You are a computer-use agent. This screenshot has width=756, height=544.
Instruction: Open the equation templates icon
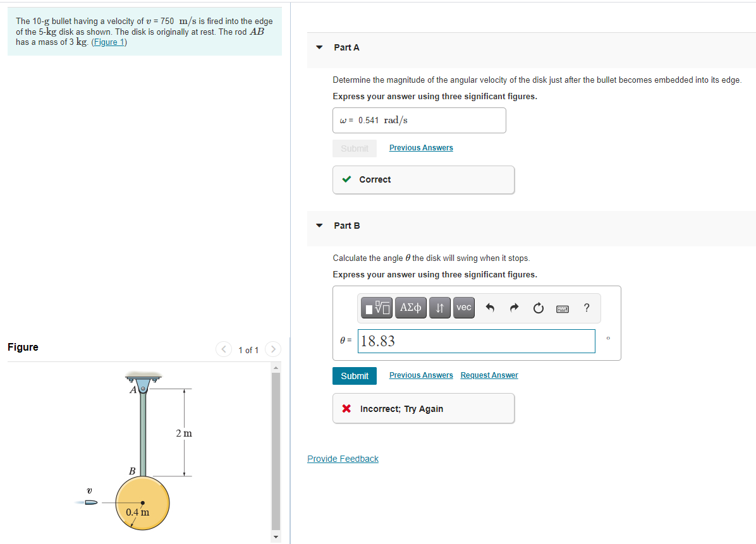pos(376,308)
